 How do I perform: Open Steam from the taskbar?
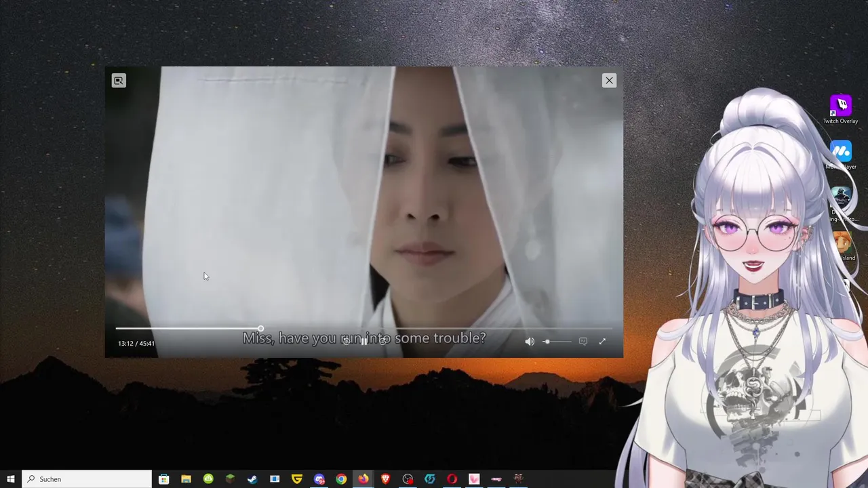point(252,479)
